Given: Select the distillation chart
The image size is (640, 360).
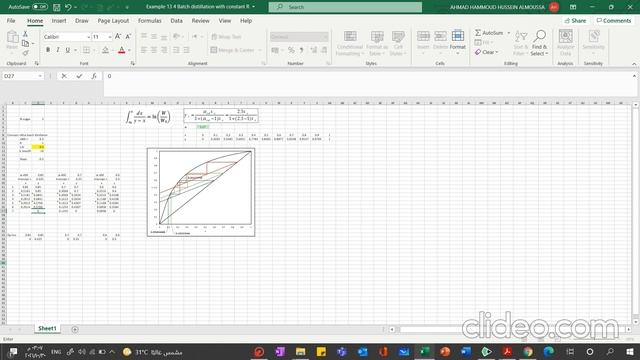Looking at the screenshot, I should pyautogui.click(x=201, y=192).
